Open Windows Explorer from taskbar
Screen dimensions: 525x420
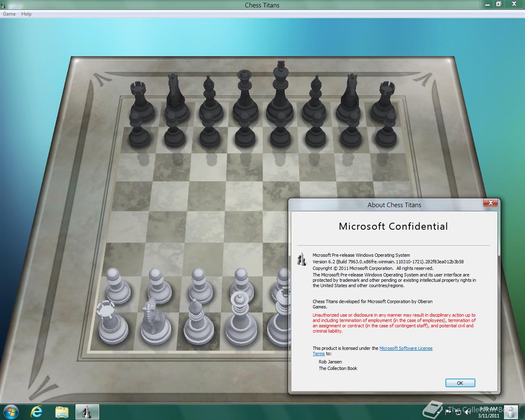62,411
